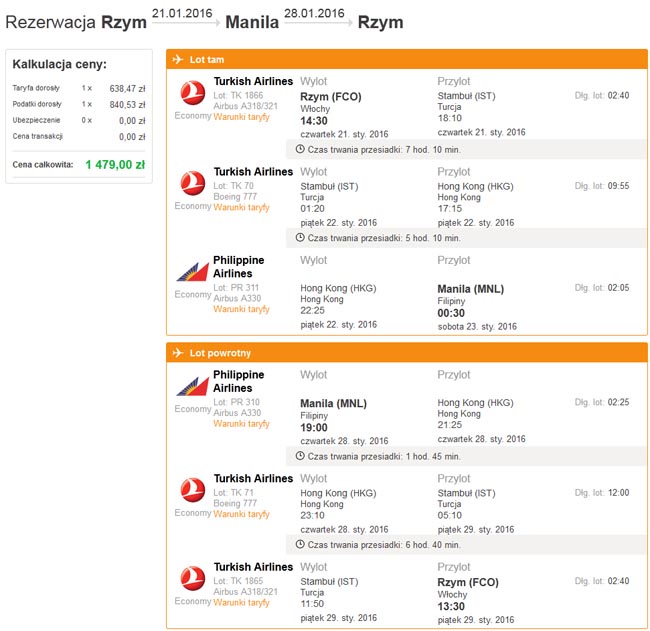The image size is (650, 631).
Task: Click the Turkish Airlines logo for flight TK 70
Action: (193, 183)
